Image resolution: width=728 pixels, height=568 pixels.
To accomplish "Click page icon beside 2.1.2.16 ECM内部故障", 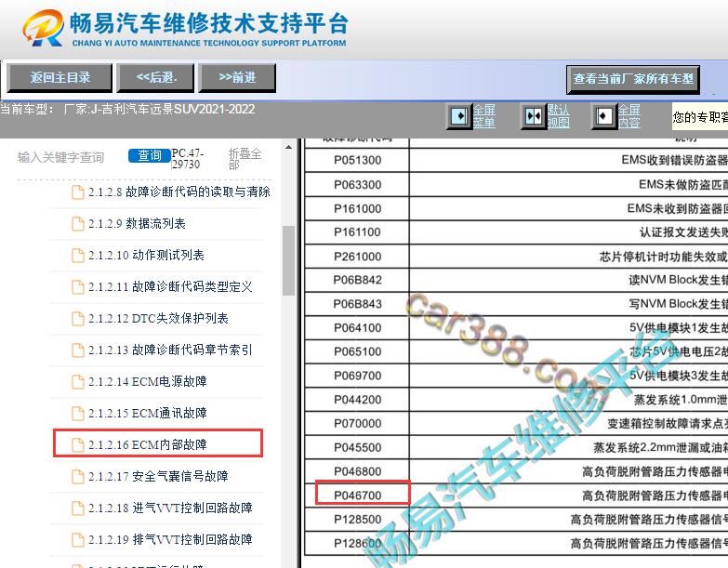I will click(x=77, y=444).
